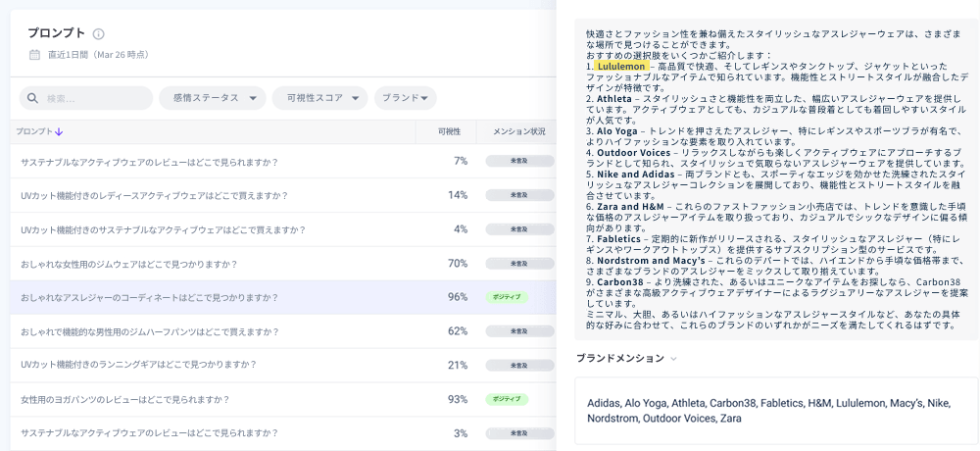This screenshot has width=980, height=451.
Task: Click the highlighted Lululemon brand in the response
Action: 621,67
